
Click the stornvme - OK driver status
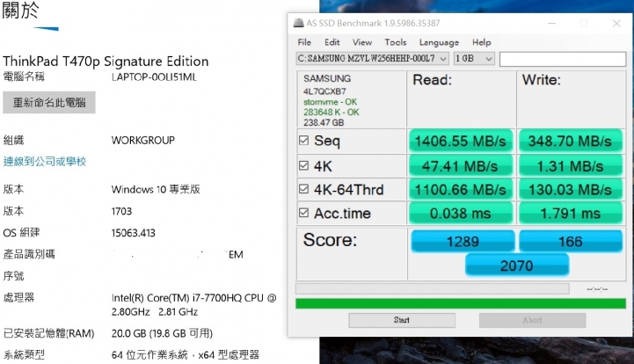pos(330,102)
